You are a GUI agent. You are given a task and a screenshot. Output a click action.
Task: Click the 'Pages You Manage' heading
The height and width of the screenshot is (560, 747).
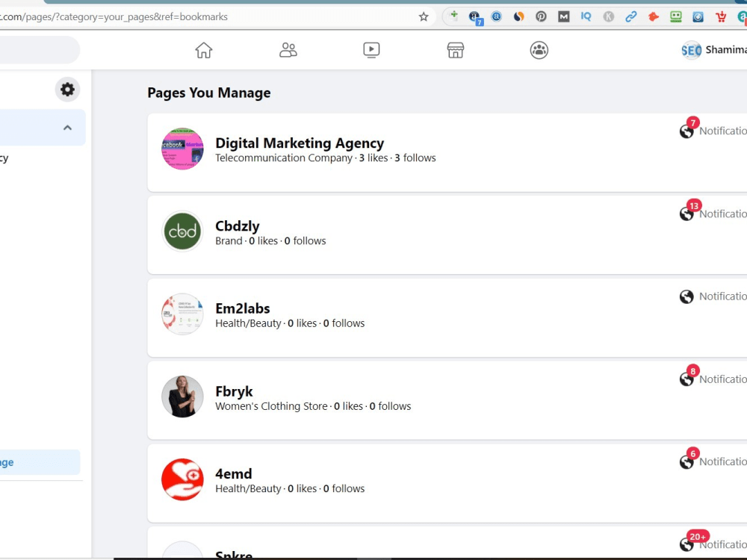[x=208, y=93]
